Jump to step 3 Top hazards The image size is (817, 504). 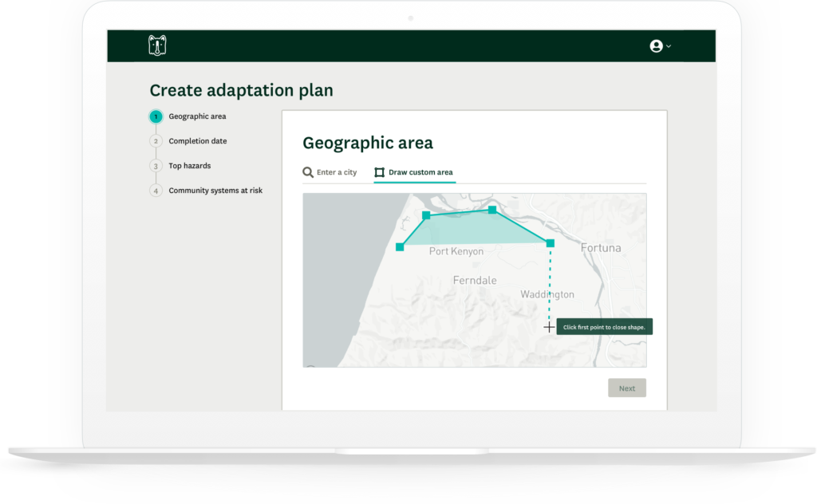point(189,166)
